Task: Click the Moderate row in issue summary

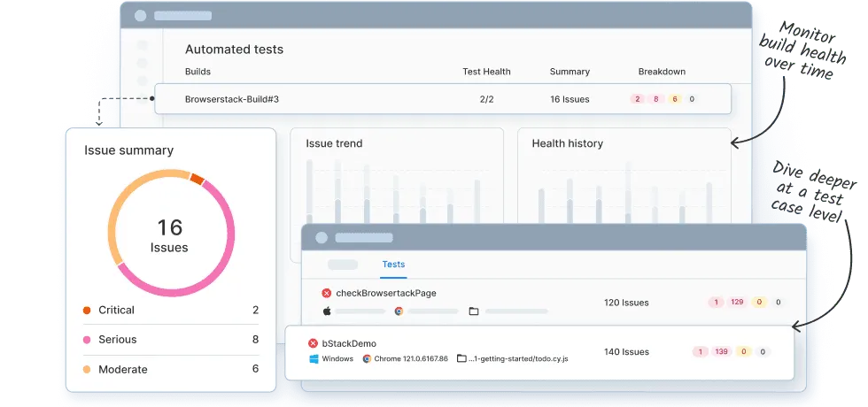Action: click(x=171, y=370)
